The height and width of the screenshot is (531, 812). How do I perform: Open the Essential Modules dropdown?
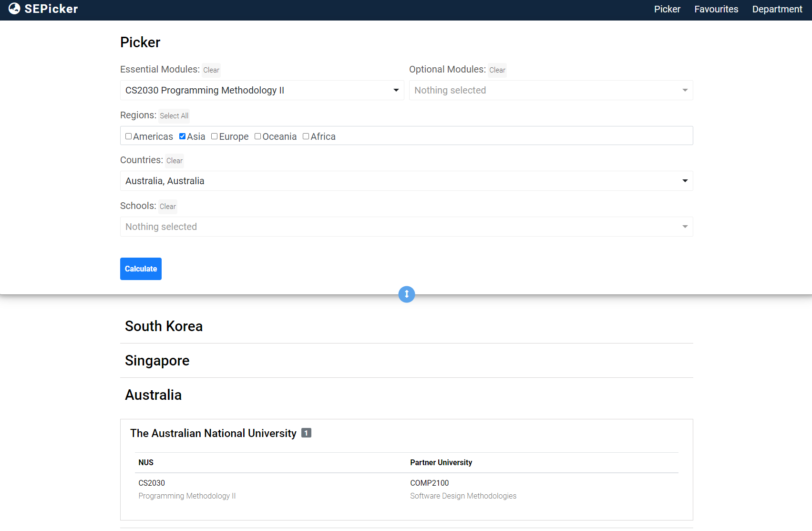tap(262, 90)
